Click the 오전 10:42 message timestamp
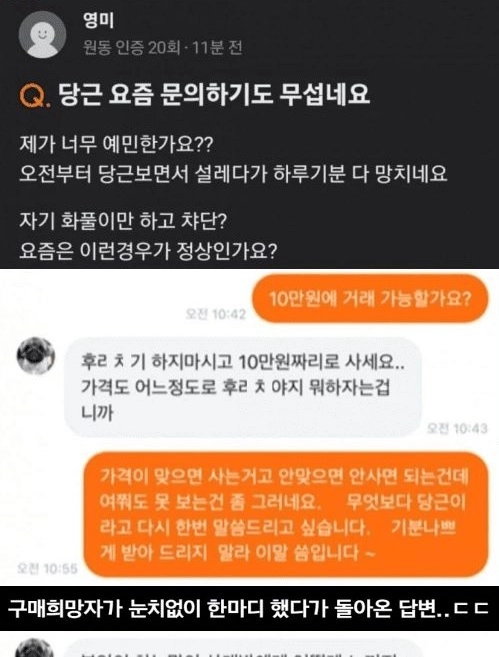Screen dimensions: 499x657 pyautogui.click(x=216, y=314)
